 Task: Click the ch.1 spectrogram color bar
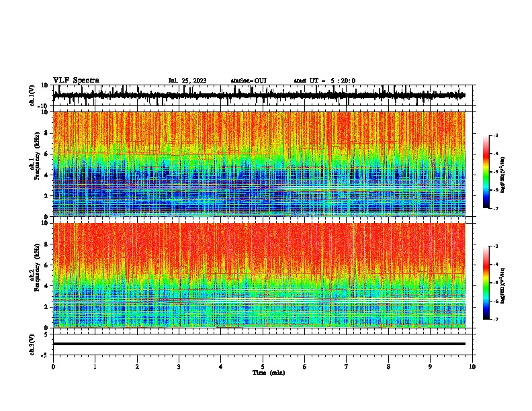click(486, 172)
